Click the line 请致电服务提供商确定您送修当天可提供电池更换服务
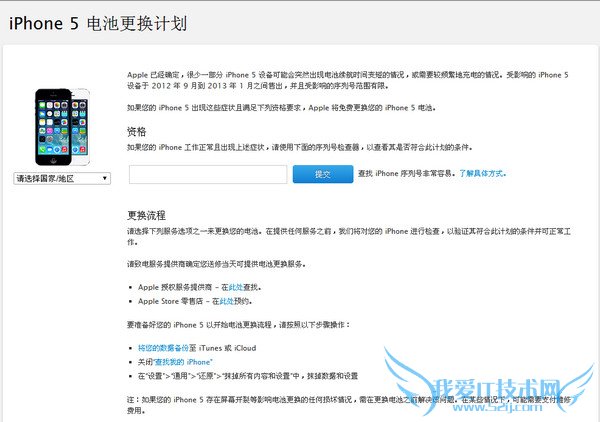The width and height of the screenshot is (600, 422). click(216, 264)
